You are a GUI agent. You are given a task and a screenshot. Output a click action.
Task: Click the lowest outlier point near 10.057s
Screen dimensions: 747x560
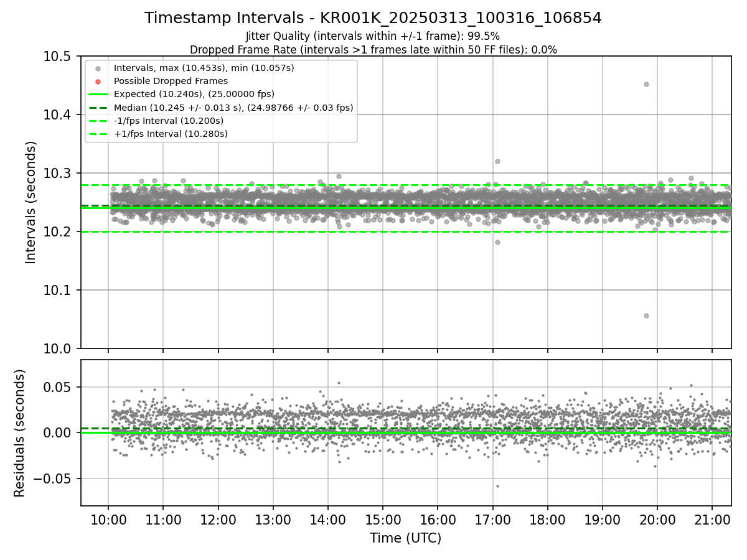tap(646, 315)
